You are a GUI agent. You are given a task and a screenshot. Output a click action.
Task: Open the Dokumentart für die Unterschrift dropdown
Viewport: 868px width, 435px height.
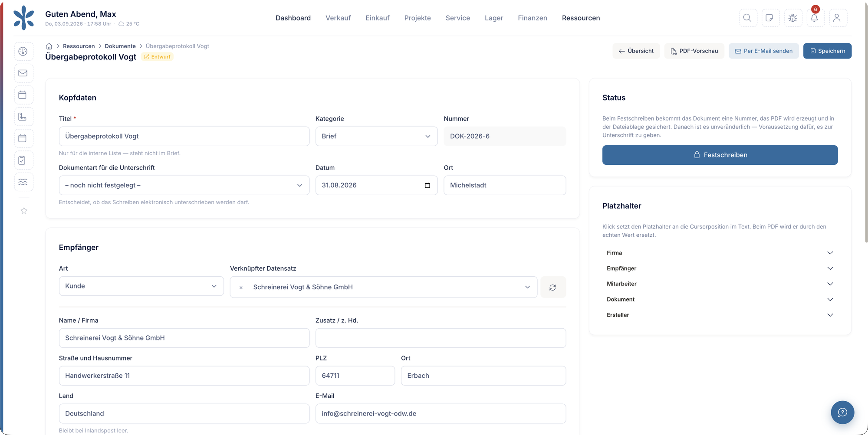[x=184, y=185]
